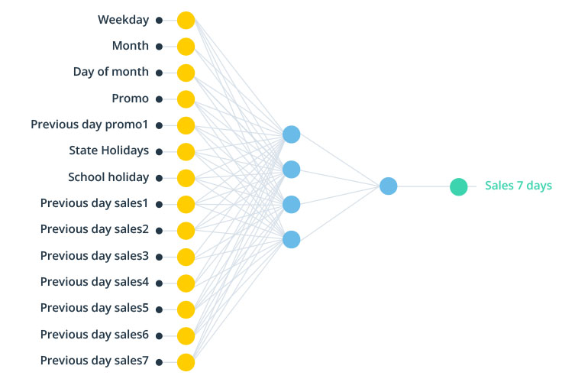Select the Promo input node

click(x=186, y=99)
